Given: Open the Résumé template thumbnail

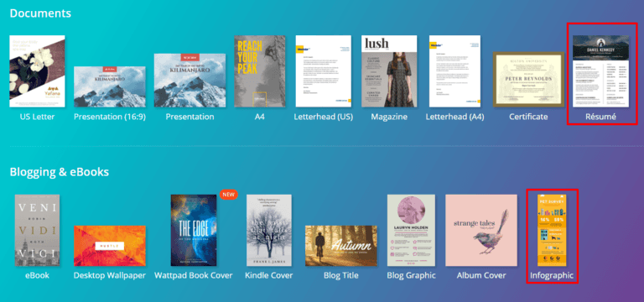Looking at the screenshot, I should click(x=601, y=71).
